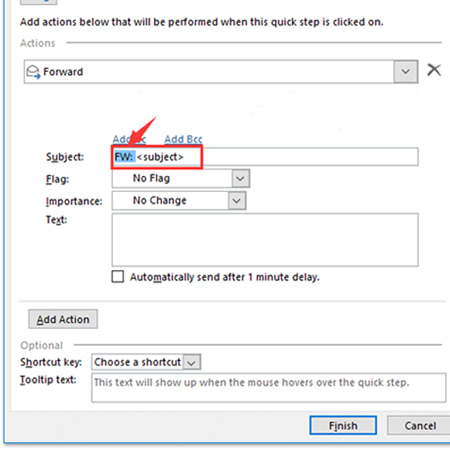
Task: Remove the Forward action with X icon
Action: [434, 70]
